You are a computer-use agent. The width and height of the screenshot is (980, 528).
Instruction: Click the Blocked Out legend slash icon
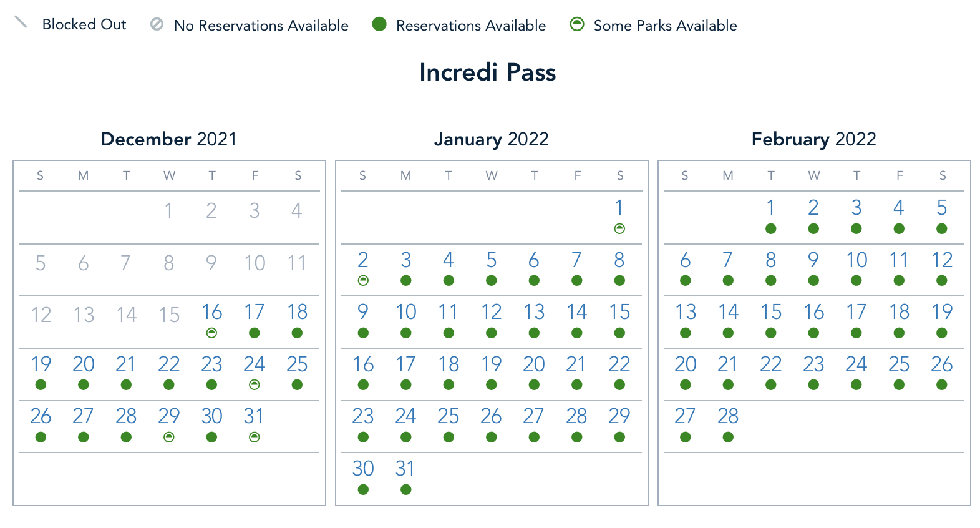coord(21,22)
